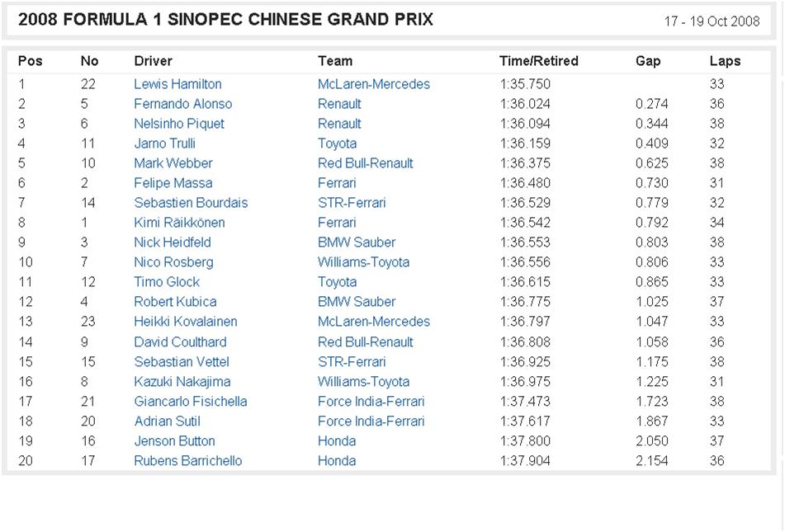The width and height of the screenshot is (785, 532).
Task: Select the Sebastian Vettel link
Action: (x=182, y=362)
